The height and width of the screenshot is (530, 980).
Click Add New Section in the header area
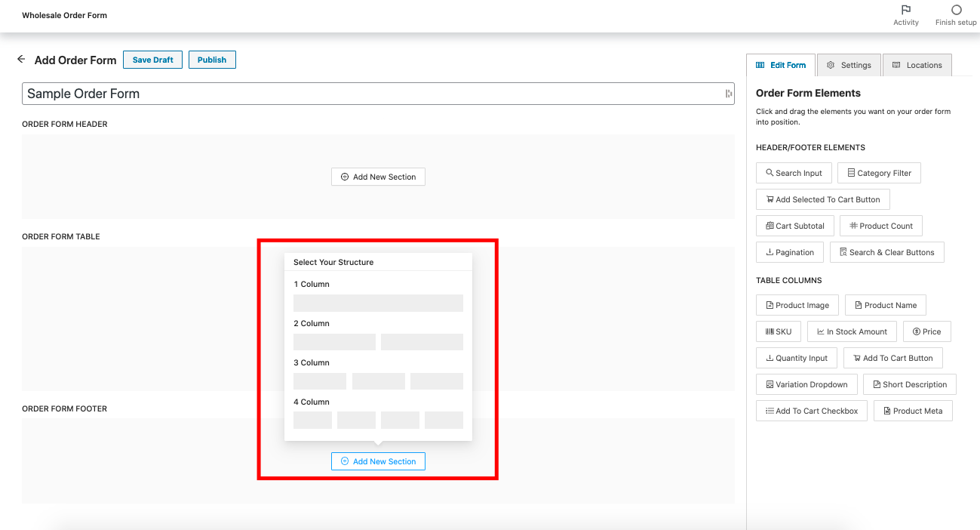pos(378,177)
